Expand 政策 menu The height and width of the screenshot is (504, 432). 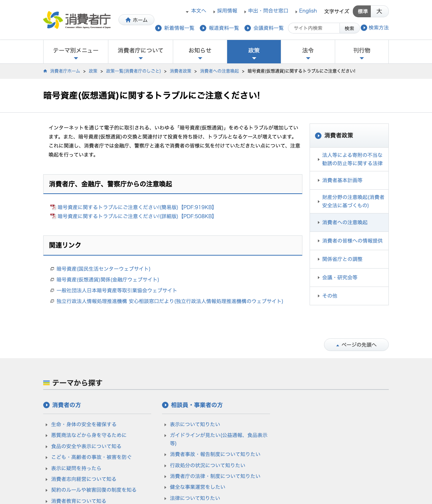click(x=254, y=52)
